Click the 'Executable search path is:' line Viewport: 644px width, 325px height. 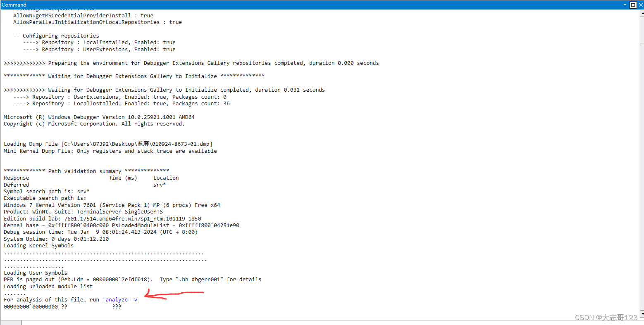(45, 198)
